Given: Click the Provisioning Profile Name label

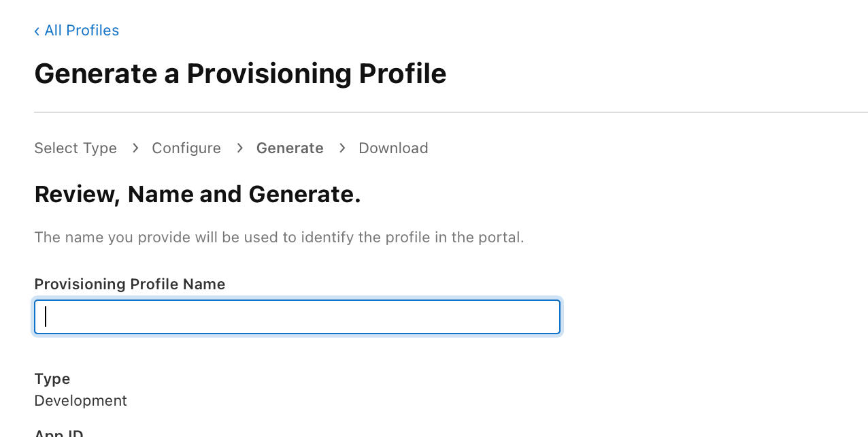Looking at the screenshot, I should (129, 285).
